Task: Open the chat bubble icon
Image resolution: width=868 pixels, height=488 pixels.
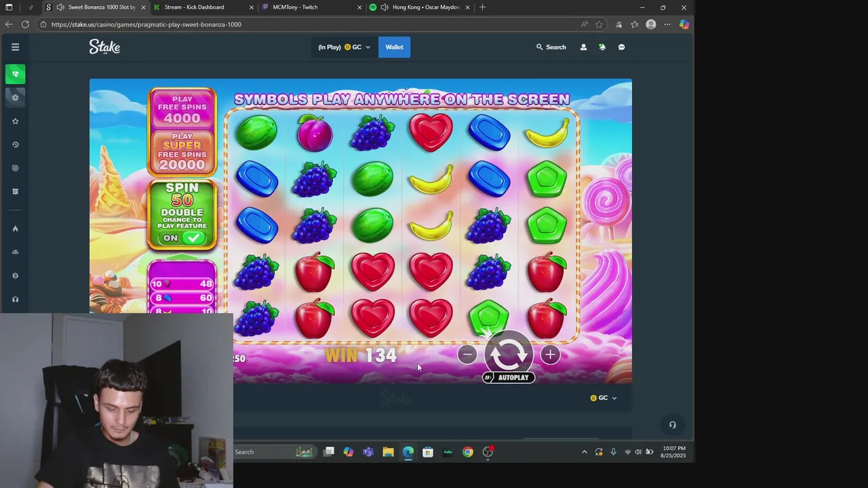Action: pyautogui.click(x=621, y=47)
